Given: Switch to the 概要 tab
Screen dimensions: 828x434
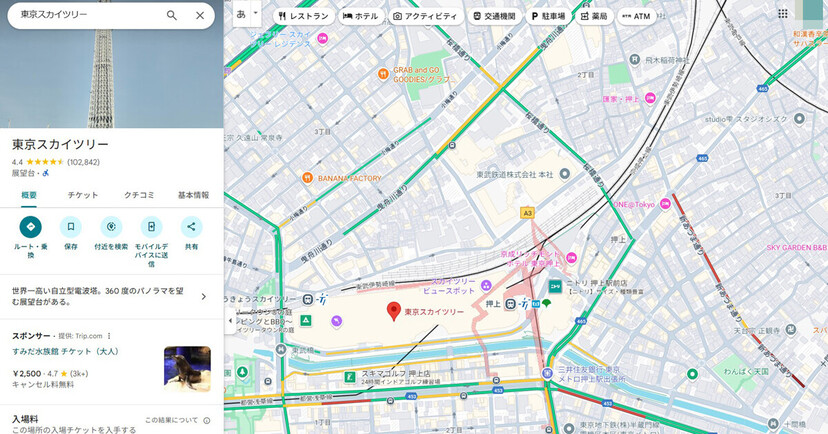Looking at the screenshot, I should click(29, 195).
